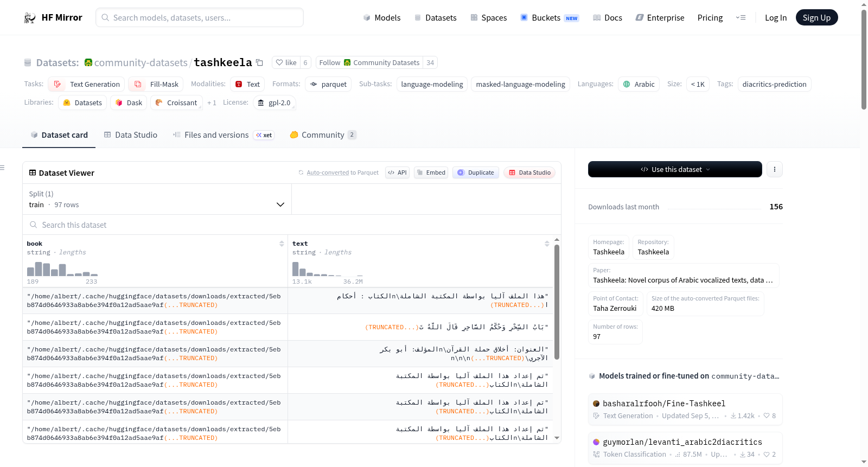Open the basharalrfooh/Fine-Tashkeel model link
This screenshot has width=868, height=467.
[664, 404]
